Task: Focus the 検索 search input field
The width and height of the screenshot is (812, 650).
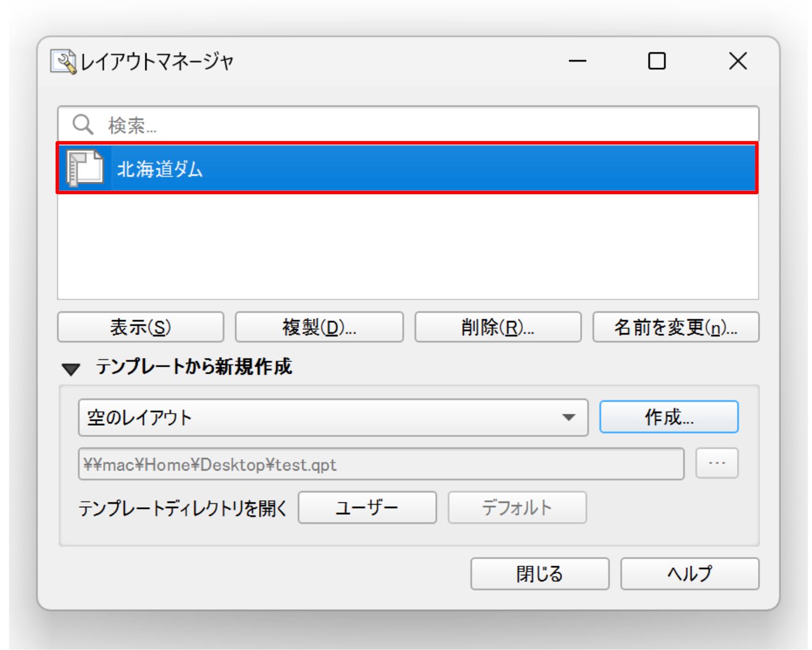Action: (408, 125)
